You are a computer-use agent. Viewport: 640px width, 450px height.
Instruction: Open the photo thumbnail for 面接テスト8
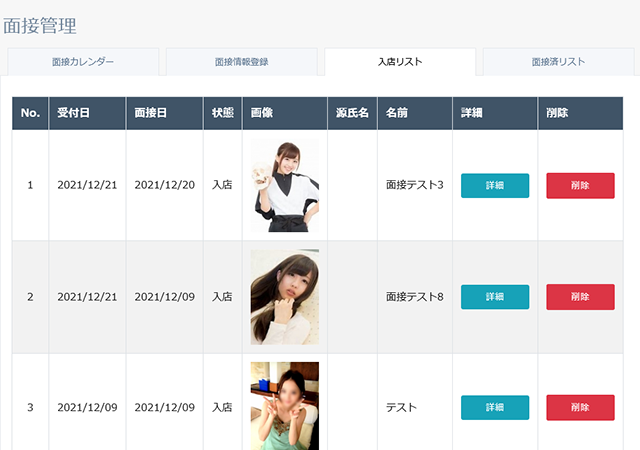285,297
